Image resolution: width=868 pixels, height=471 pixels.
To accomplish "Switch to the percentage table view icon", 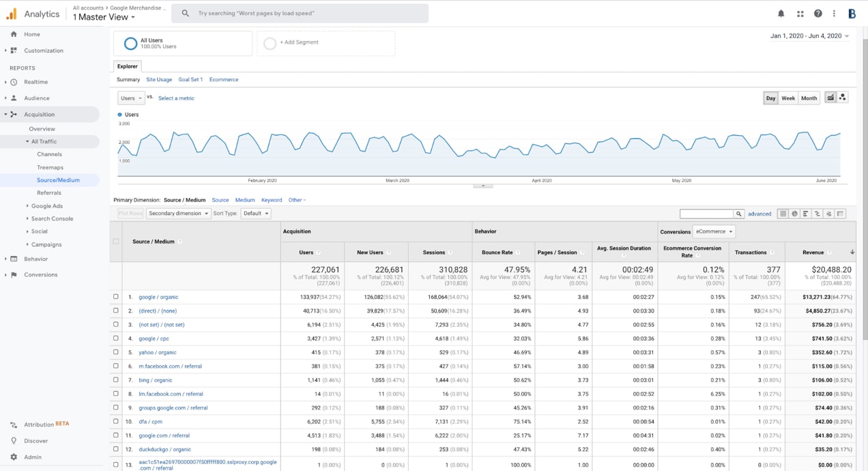I will point(806,214).
